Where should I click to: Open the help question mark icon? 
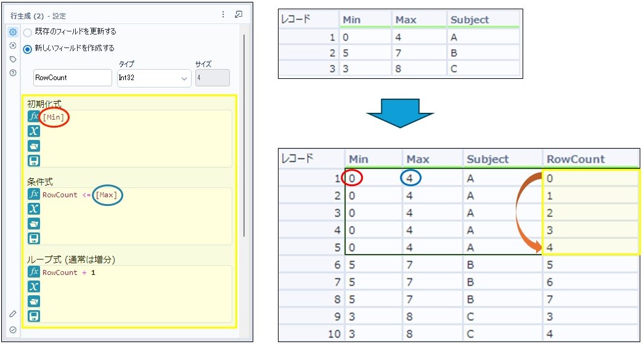coord(12,73)
